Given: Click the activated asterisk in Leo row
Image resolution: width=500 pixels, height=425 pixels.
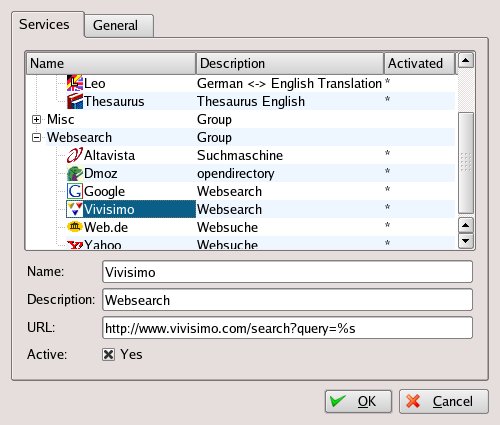Looking at the screenshot, I should tap(387, 81).
